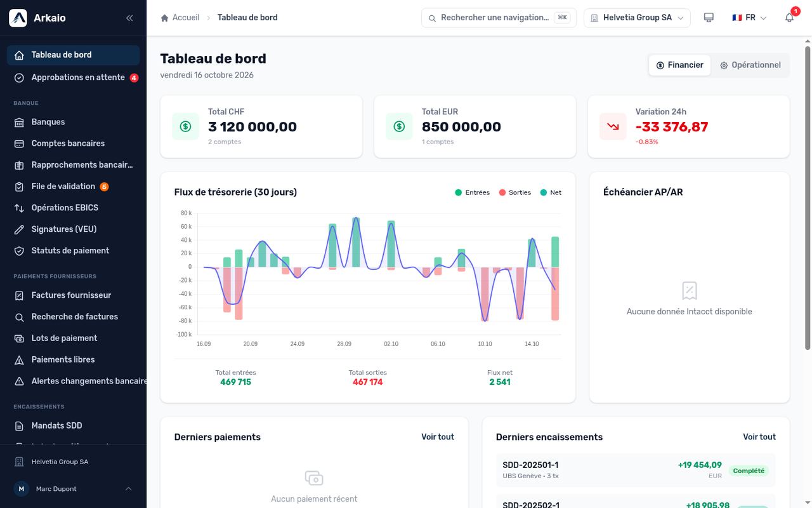The width and height of the screenshot is (812, 508).
Task: Open File de validation menu item
Action: pos(73,187)
